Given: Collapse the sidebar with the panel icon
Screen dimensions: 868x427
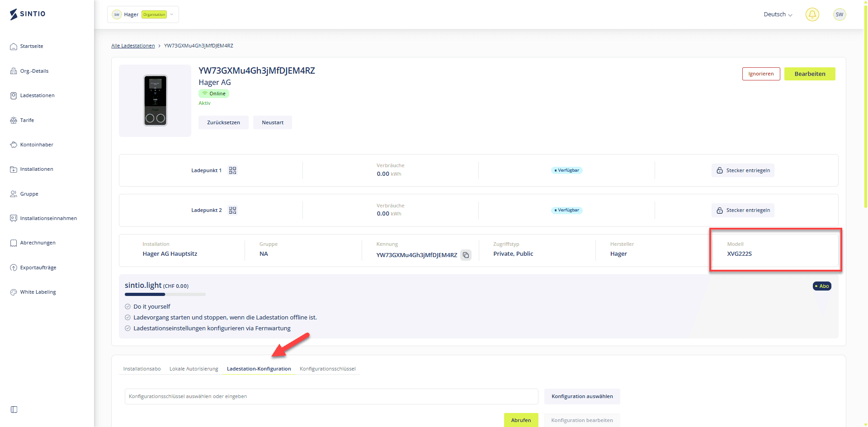Looking at the screenshot, I should [x=14, y=409].
